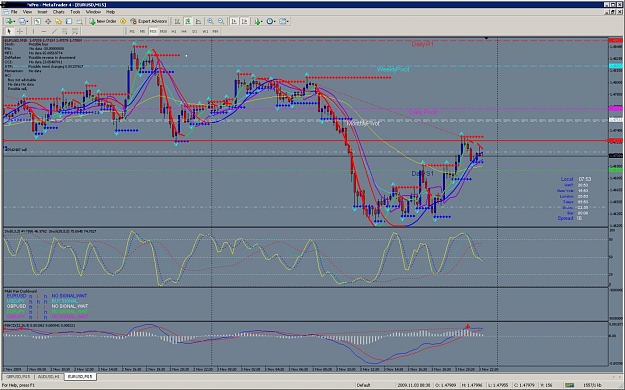Click the O: 1.47989 status value
This screenshot has width=625, height=390.
tap(446, 385)
